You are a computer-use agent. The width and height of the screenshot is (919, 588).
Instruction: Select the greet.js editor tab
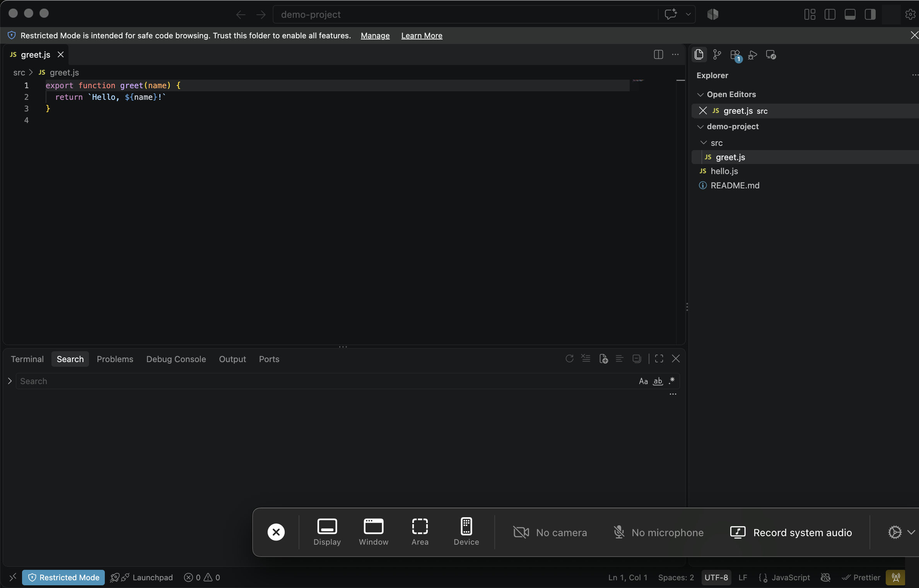pos(36,55)
